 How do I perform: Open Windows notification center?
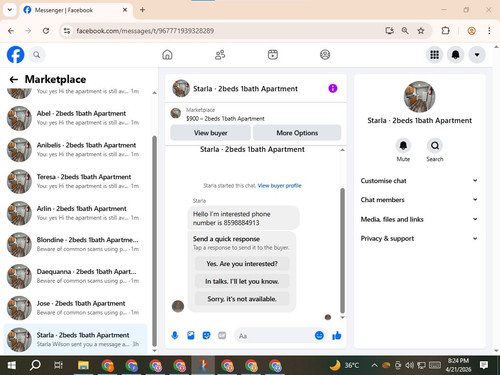coord(484,365)
